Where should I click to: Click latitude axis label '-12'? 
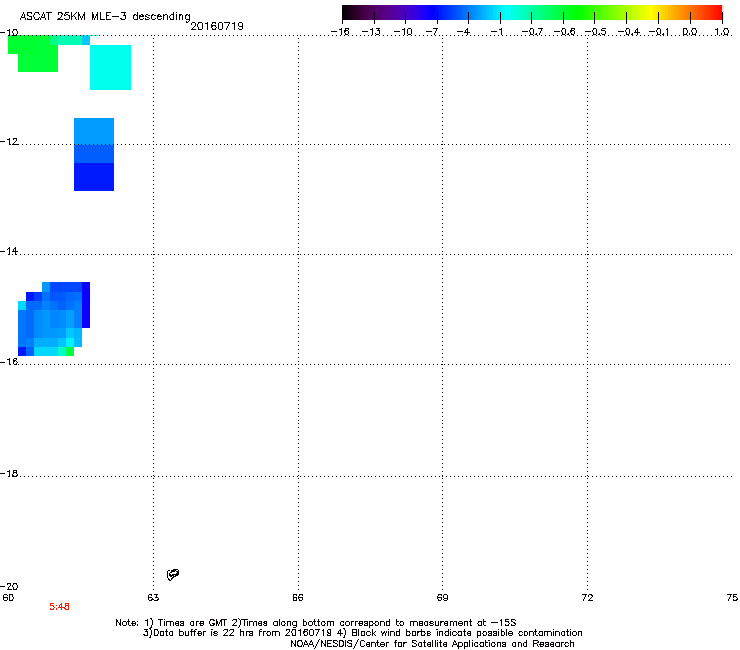click(9, 142)
